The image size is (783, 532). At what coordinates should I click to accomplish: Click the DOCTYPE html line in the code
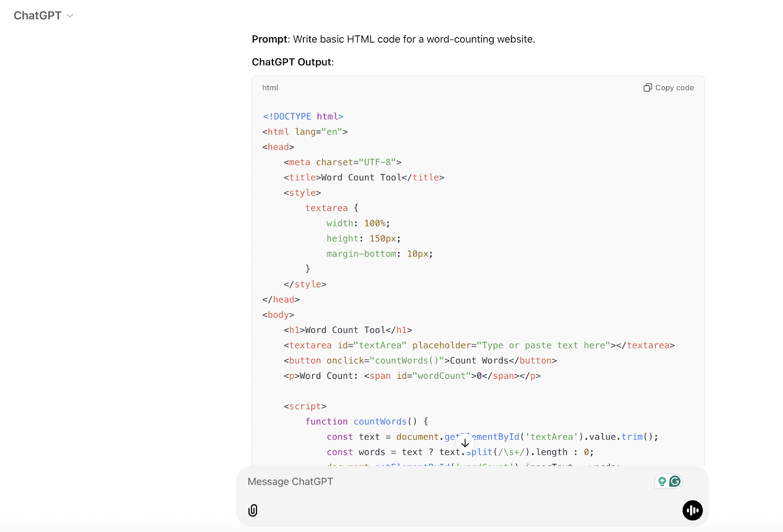tap(302, 116)
